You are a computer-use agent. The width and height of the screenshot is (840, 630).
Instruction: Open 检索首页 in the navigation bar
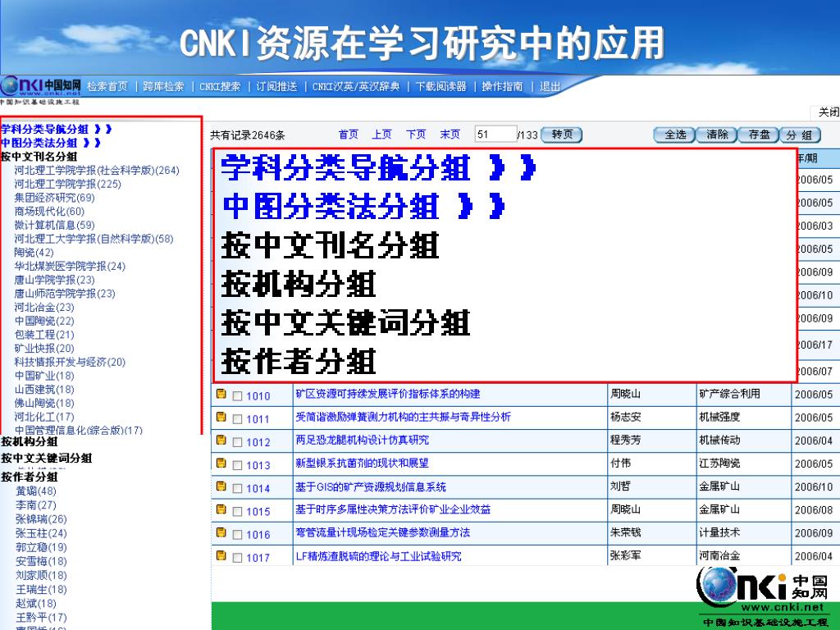click(x=107, y=87)
